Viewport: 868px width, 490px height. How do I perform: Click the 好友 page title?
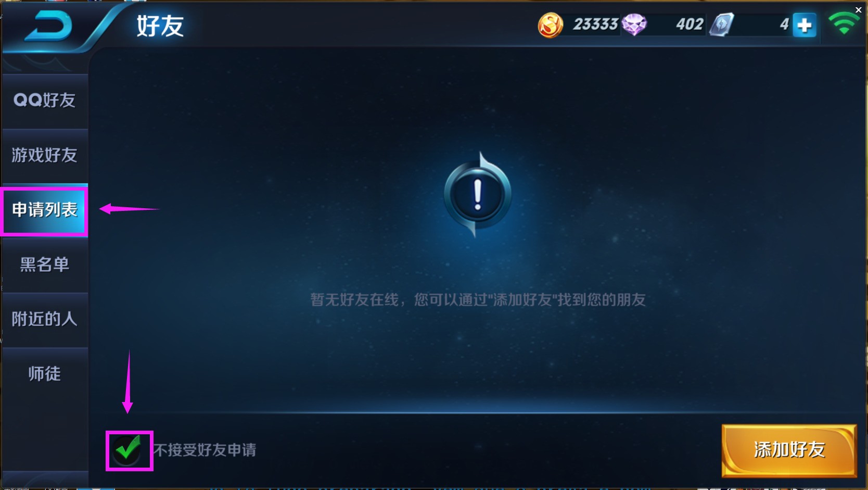(x=160, y=26)
